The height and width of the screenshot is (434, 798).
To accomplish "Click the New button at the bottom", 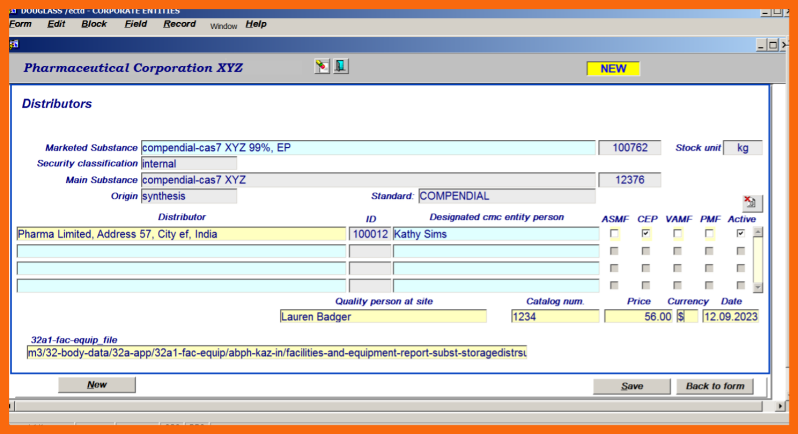I will tap(96, 385).
